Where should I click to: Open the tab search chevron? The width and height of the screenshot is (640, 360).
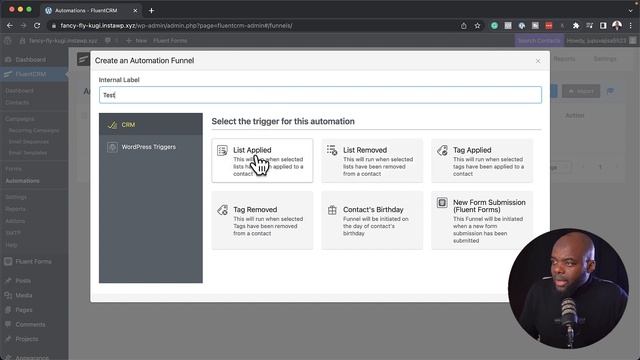pyautogui.click(x=630, y=11)
